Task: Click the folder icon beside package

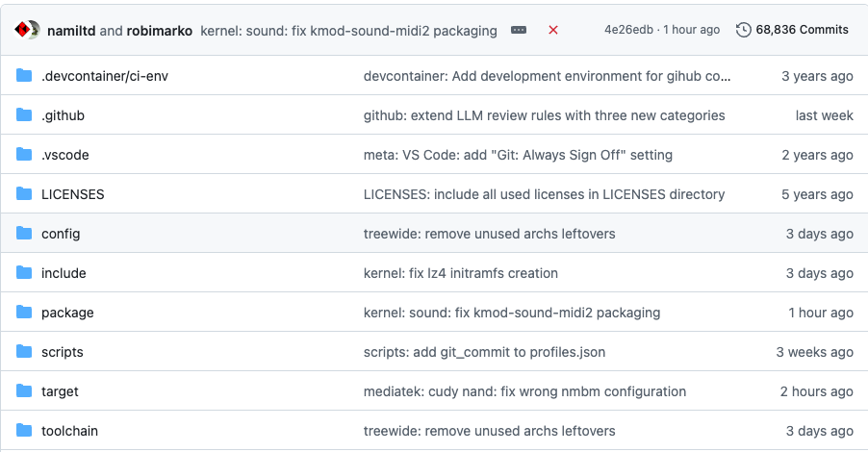Action: coord(24,312)
